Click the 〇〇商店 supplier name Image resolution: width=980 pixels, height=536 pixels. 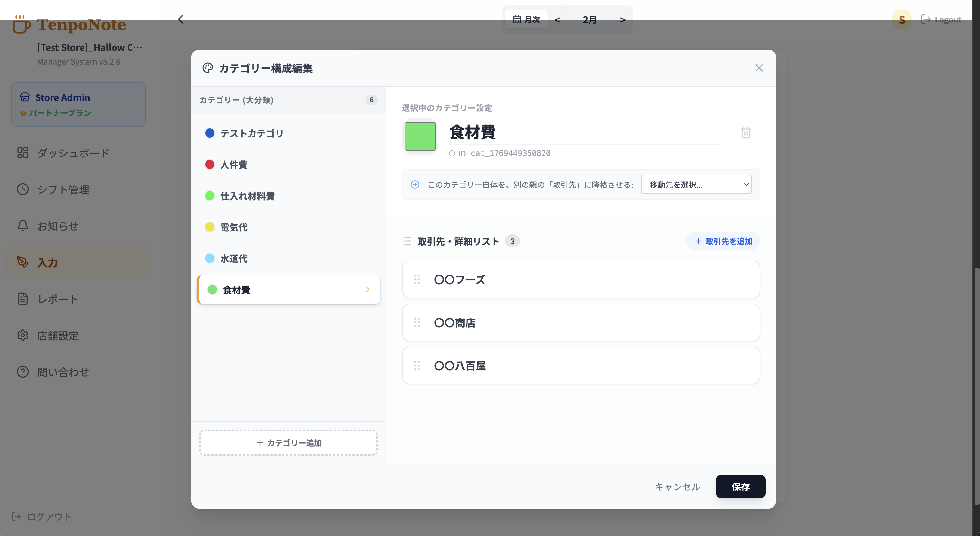(x=455, y=322)
